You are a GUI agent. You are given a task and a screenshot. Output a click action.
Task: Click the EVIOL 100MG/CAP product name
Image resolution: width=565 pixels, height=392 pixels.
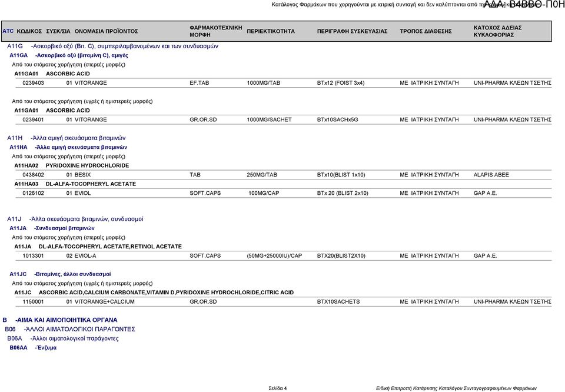(x=82, y=193)
